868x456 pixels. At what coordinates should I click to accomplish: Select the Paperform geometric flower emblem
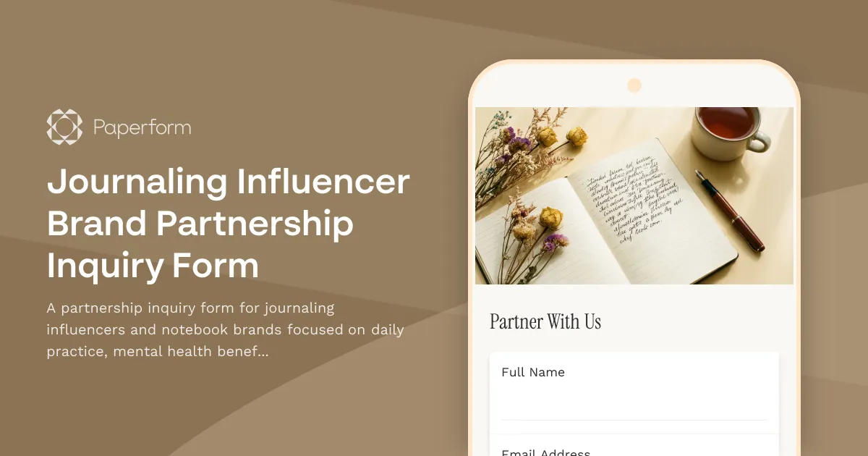point(64,127)
